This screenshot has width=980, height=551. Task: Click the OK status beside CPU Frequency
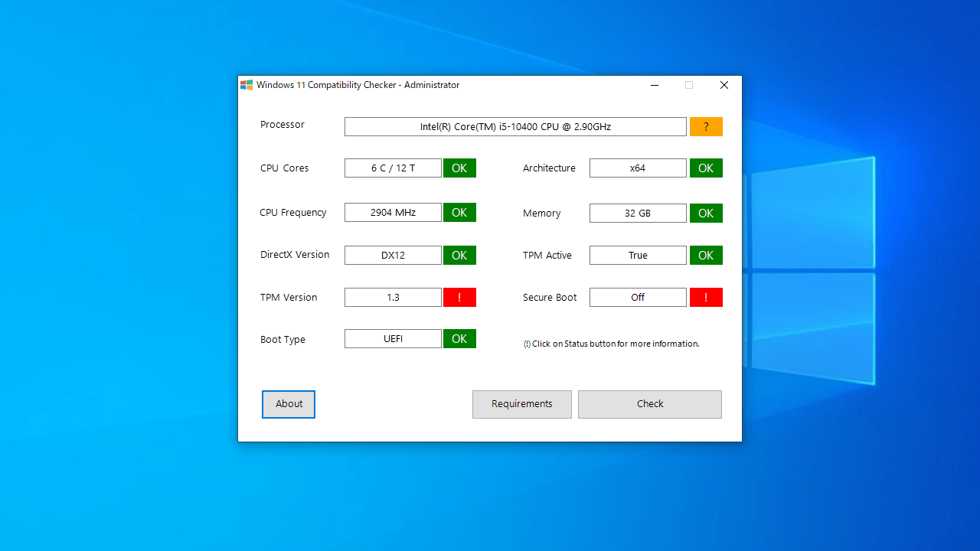[x=459, y=212]
